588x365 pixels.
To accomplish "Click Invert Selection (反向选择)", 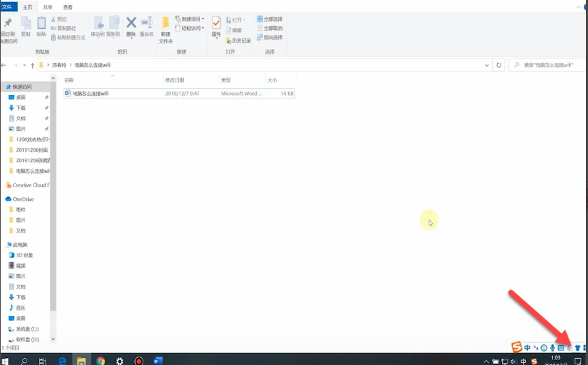I will pyautogui.click(x=269, y=37).
